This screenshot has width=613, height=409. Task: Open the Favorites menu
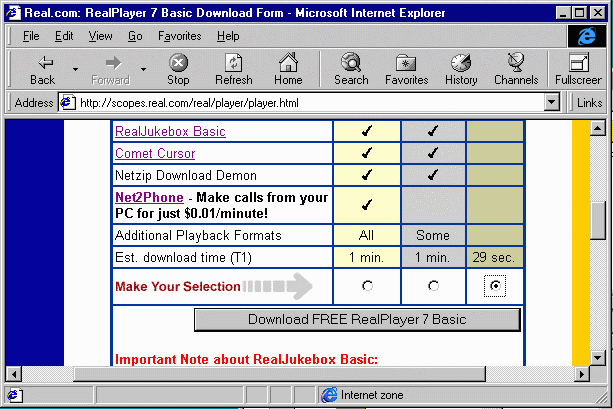coord(179,36)
